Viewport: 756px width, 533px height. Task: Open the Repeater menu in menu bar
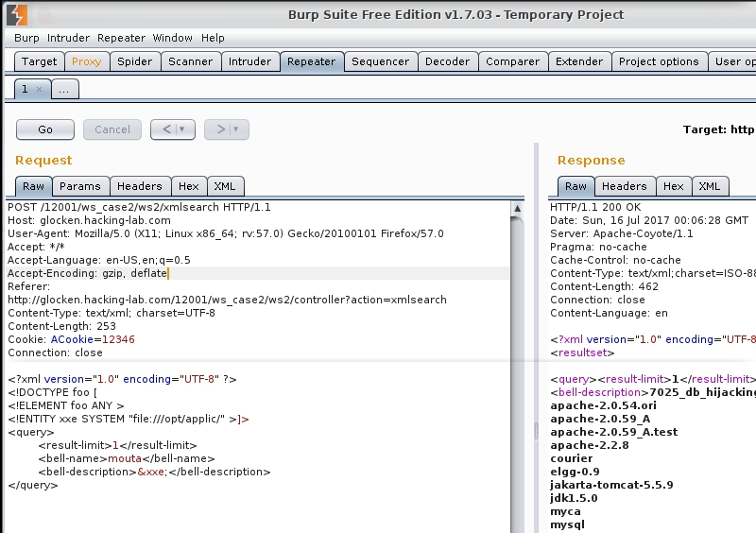click(121, 38)
